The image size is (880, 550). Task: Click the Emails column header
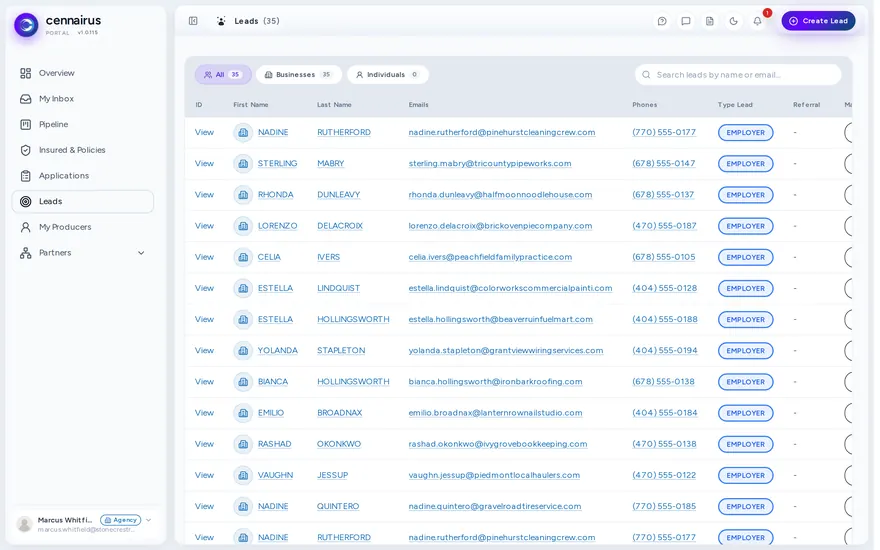419,105
